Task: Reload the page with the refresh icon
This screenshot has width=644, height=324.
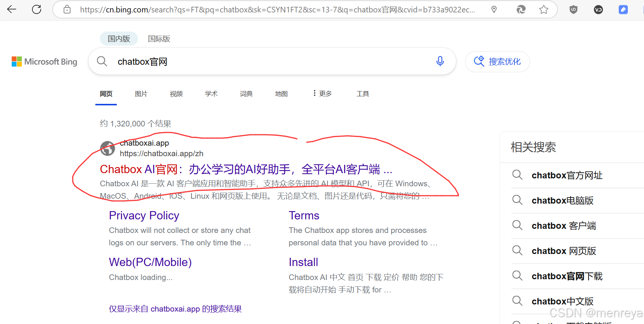Action: [x=37, y=9]
